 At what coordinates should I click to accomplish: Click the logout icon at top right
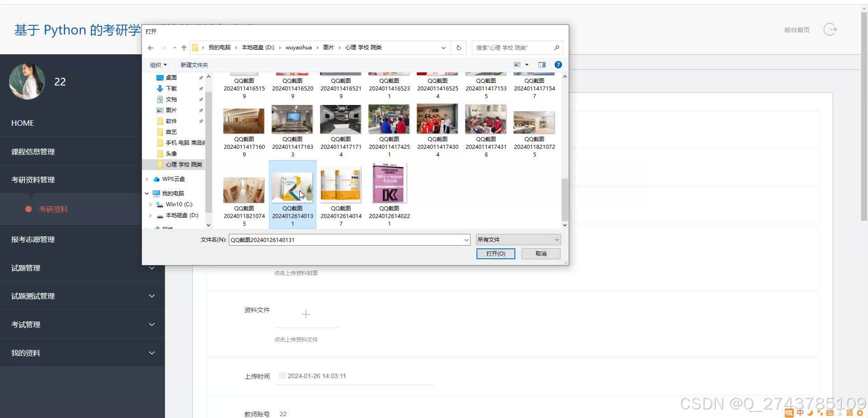pos(830,29)
